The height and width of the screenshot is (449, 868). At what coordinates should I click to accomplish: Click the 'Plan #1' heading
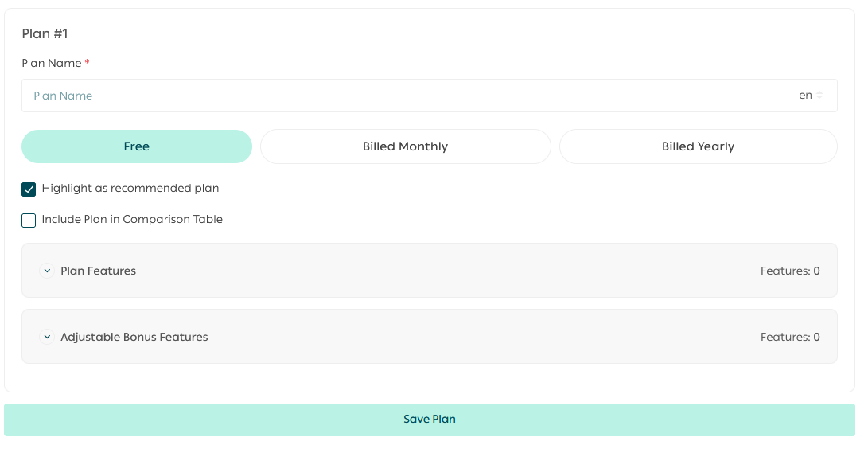[45, 33]
